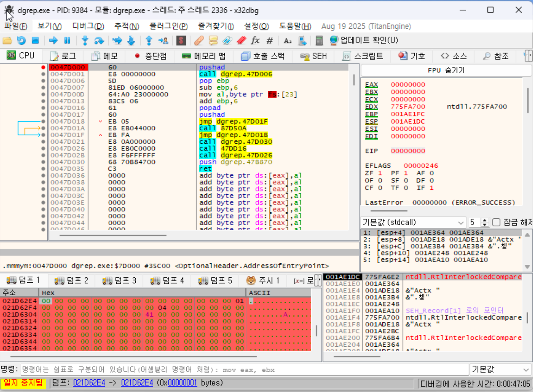Click the command input field
This screenshot has width=533, height=392.
(x=243, y=369)
